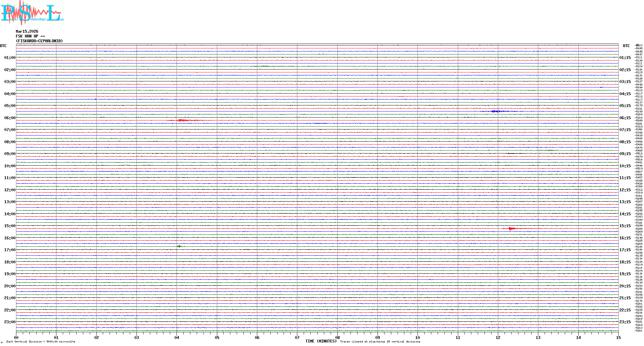The width and height of the screenshot is (644, 346).
Task: Click the 23:00 hour label on left
Action: [10, 322]
